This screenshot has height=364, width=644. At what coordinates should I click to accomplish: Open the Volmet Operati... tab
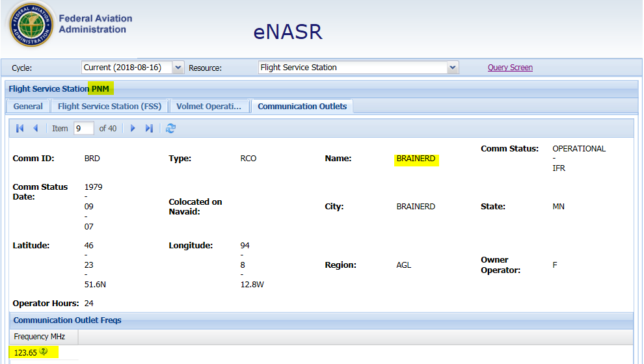point(209,107)
